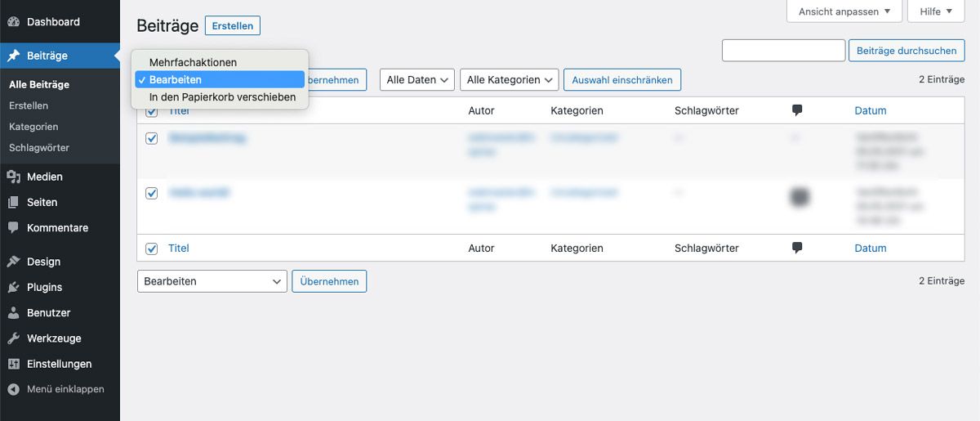Click the Design paintbrush icon

(x=13, y=262)
